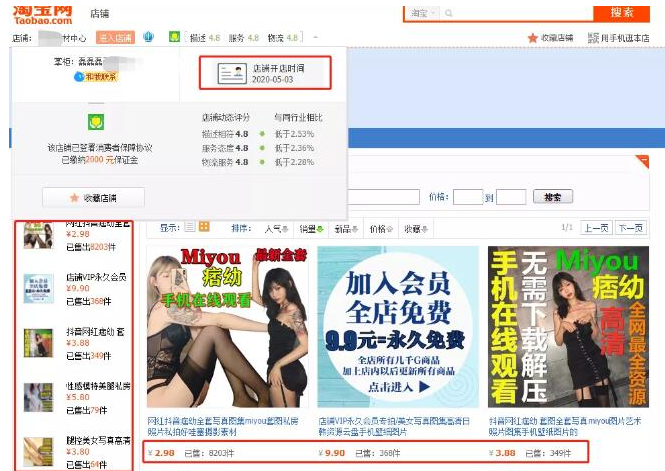Open product title link starting 店铺VIP永久会员专拍
665x471 pixels.
click(394, 426)
